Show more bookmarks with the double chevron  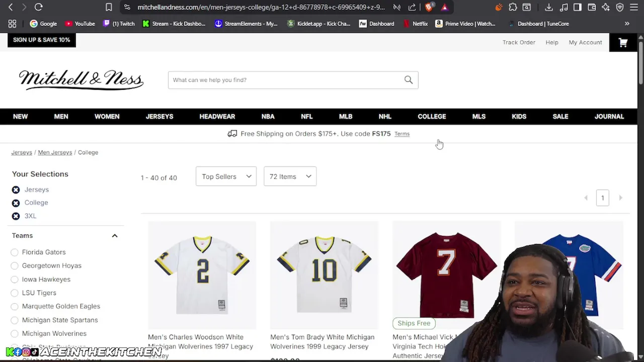627,24
